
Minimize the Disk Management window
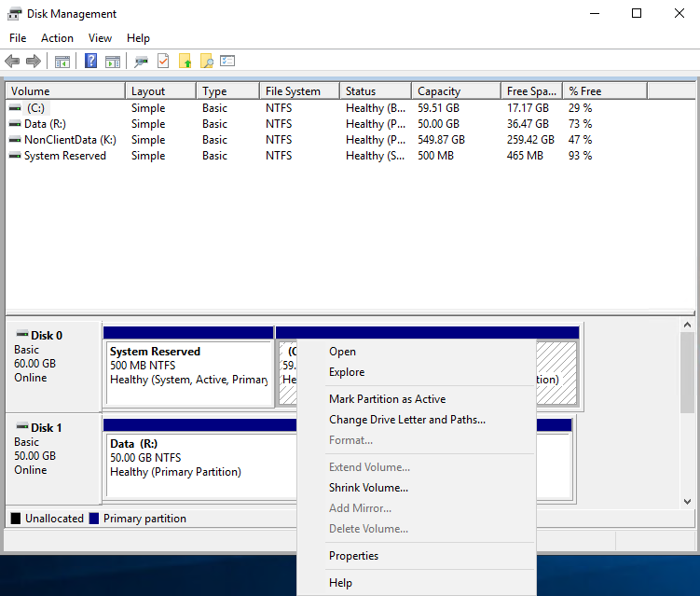click(595, 13)
